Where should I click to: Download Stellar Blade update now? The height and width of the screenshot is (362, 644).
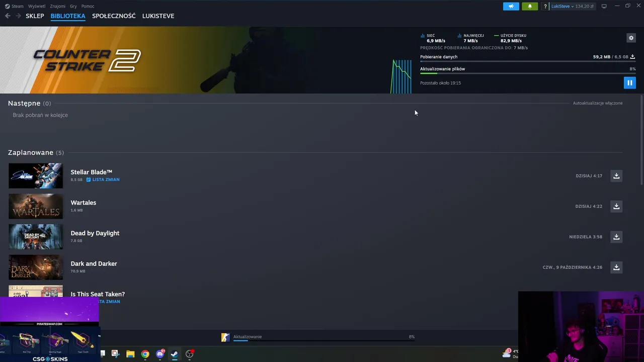(616, 175)
